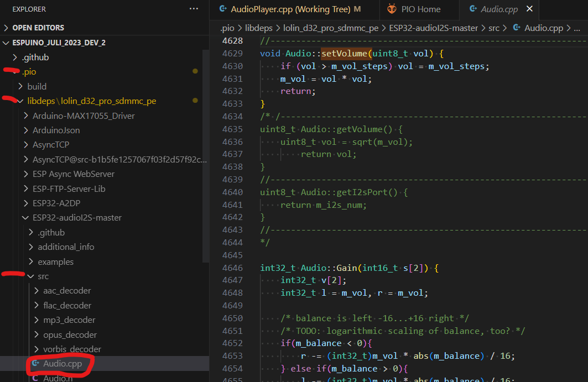
Task: Click the balance comment on line 4650
Action: [x=374, y=318]
